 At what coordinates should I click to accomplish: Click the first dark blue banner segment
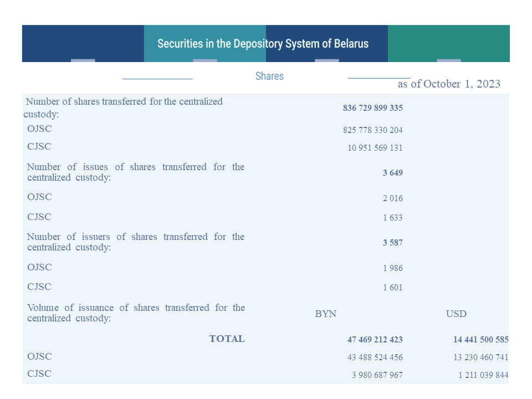click(x=83, y=43)
